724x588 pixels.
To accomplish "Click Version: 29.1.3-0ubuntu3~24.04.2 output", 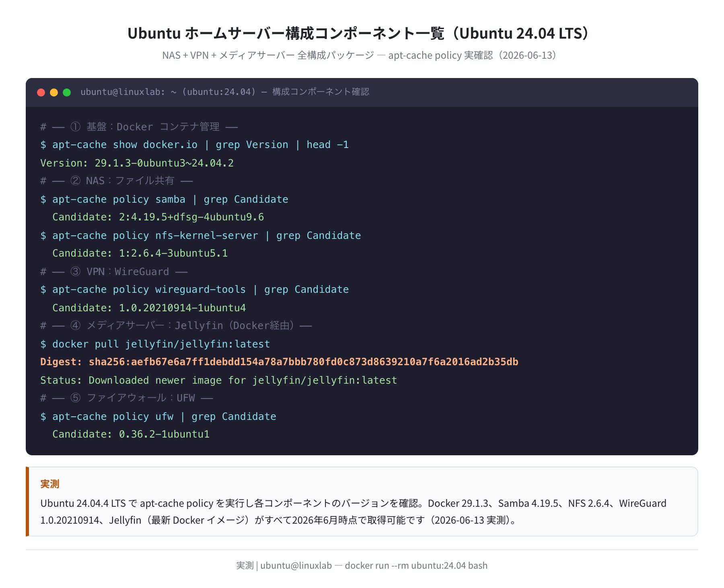I will click(x=137, y=163).
